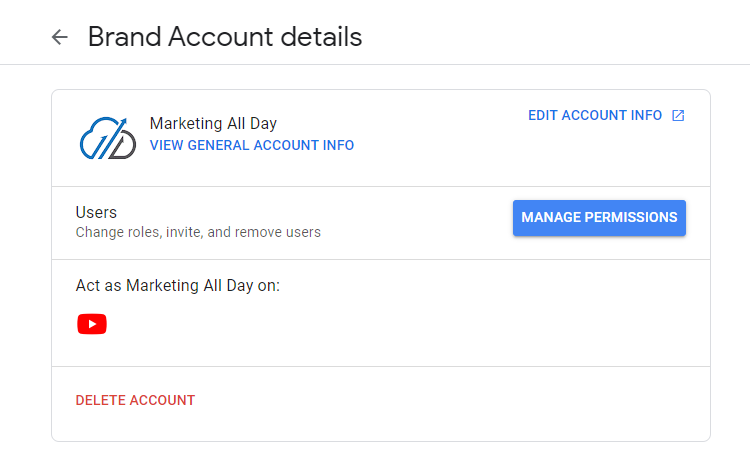Select the Marketing All Day account name
The image size is (750, 466).
[x=213, y=123]
